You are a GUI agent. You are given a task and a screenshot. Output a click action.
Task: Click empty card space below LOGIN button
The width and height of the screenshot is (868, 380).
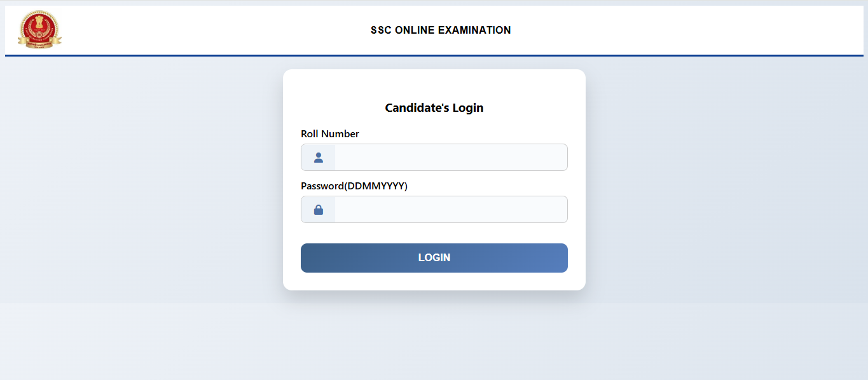(434, 282)
